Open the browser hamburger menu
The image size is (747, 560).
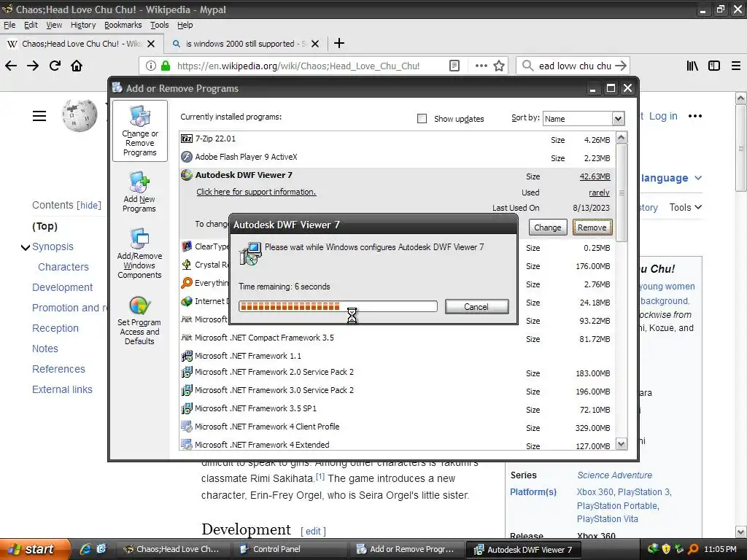(x=736, y=66)
